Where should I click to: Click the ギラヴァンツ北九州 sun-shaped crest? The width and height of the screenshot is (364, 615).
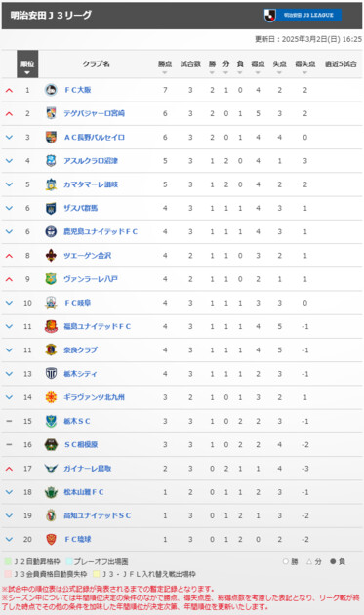(x=51, y=397)
